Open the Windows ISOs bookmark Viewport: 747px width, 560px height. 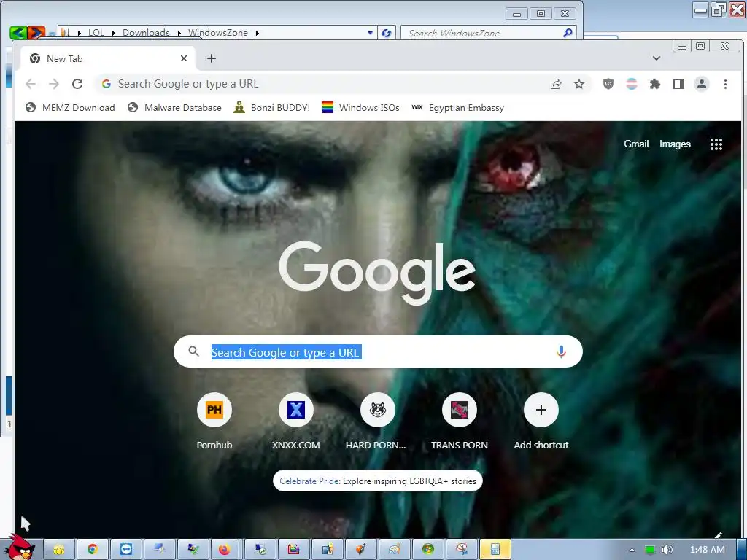(x=360, y=108)
